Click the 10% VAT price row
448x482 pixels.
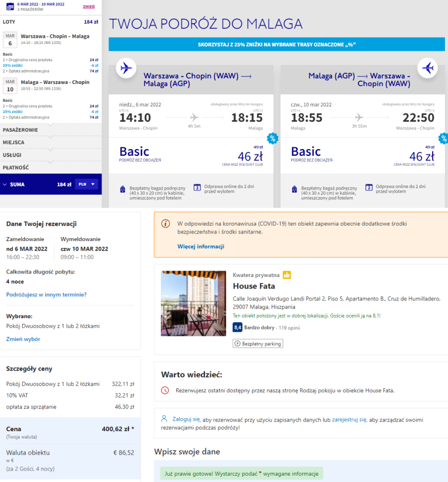[70, 395]
